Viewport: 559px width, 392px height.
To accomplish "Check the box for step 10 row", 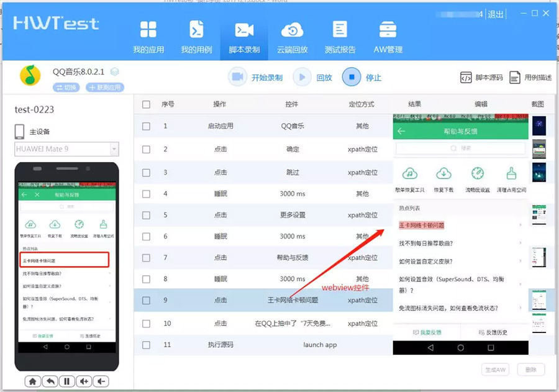I will [x=146, y=324].
